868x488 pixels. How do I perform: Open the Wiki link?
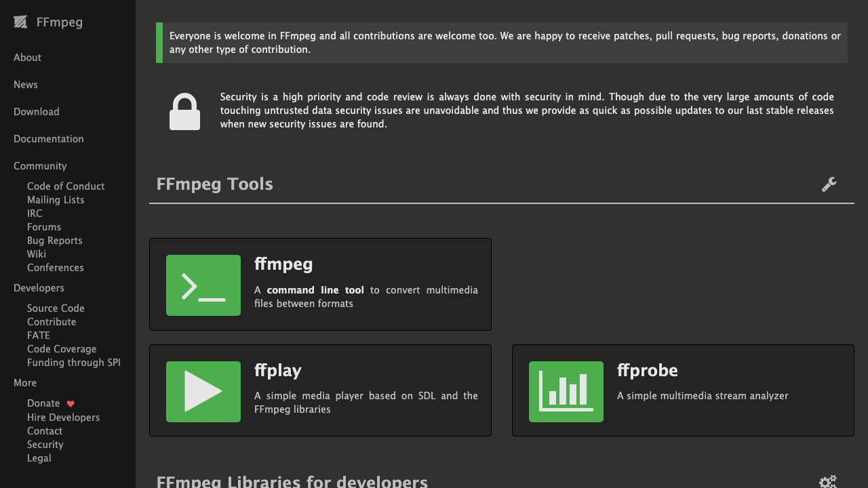click(x=37, y=254)
